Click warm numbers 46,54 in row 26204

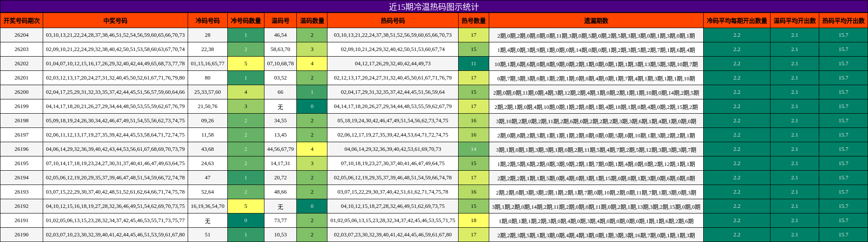point(280,35)
